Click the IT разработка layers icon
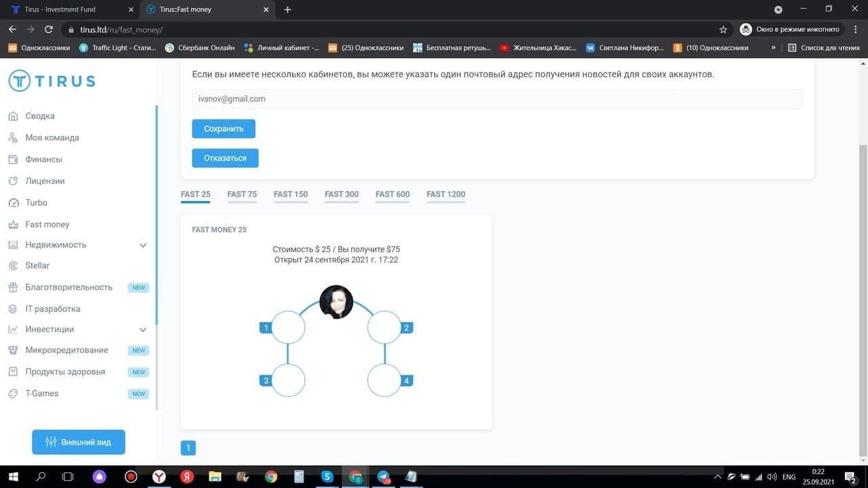The width and height of the screenshot is (868, 488). tap(13, 309)
